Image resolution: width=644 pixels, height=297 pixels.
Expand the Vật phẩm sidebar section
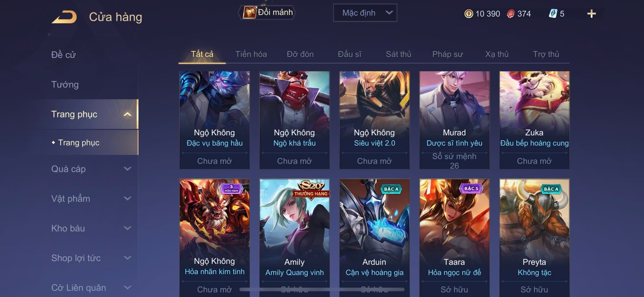click(x=91, y=198)
